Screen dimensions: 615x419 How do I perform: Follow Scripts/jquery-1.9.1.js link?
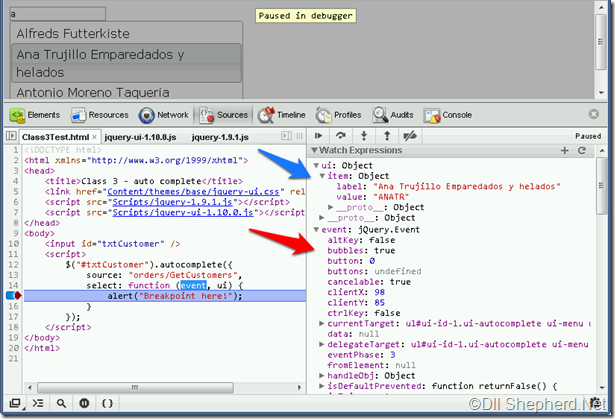(x=172, y=202)
